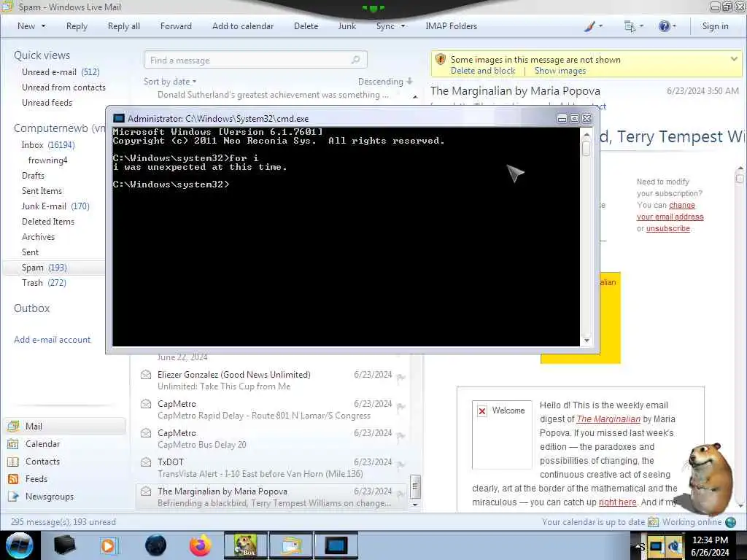747x560 pixels.
Task: Click the right here link in message
Action: click(617, 502)
